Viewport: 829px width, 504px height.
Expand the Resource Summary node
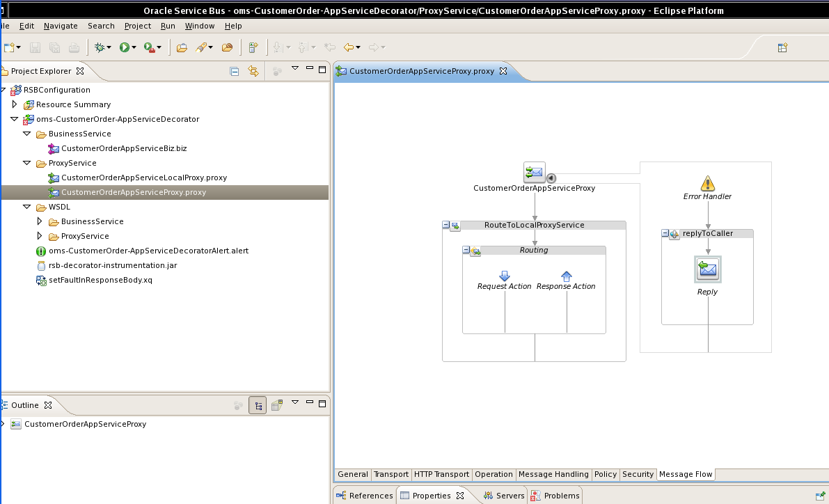[x=15, y=104]
